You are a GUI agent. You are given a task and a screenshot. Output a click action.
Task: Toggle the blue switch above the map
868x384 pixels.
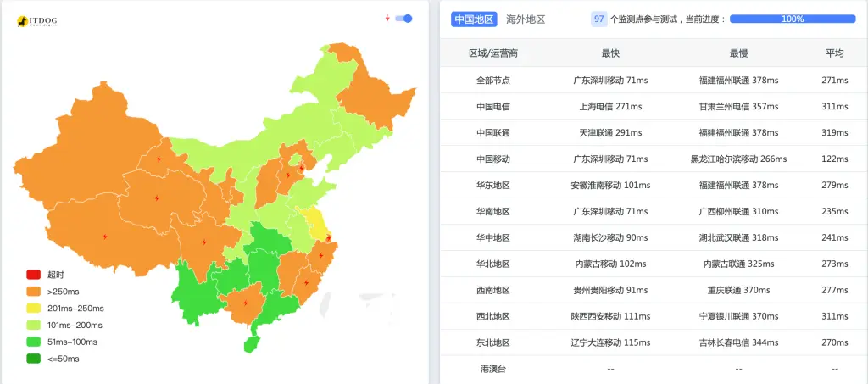point(404,18)
